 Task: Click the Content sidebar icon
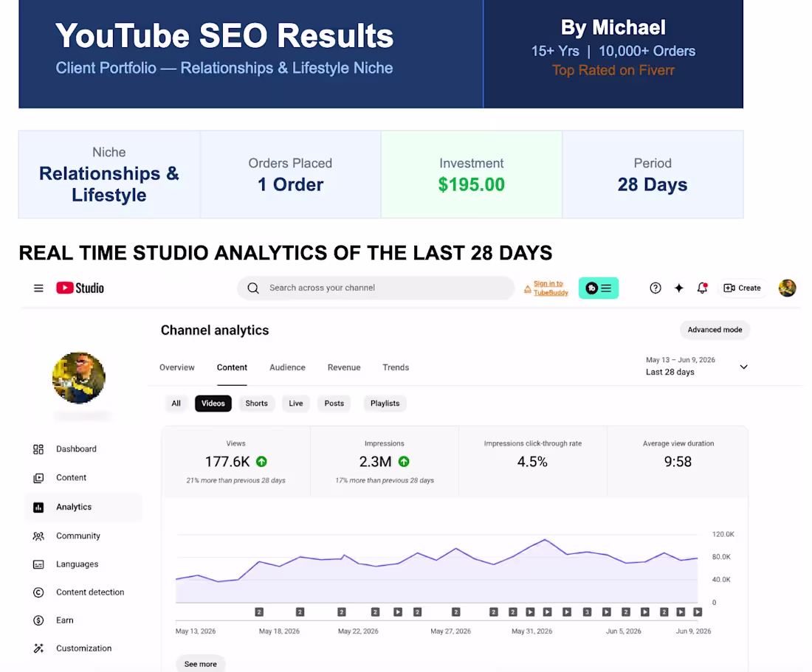point(38,478)
